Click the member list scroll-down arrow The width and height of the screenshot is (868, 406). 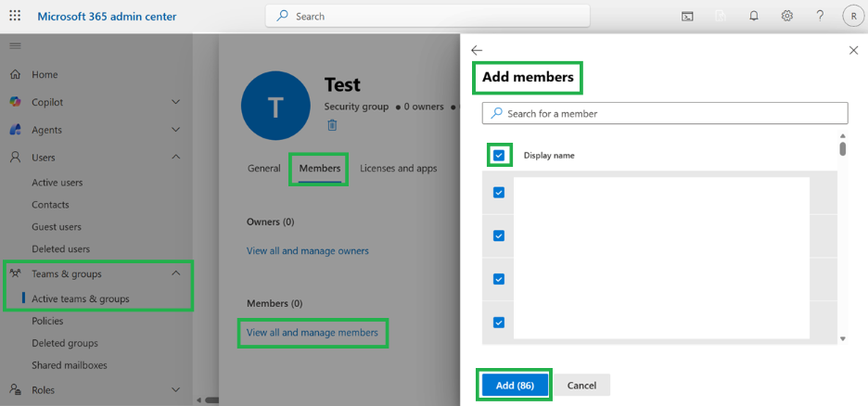(843, 338)
